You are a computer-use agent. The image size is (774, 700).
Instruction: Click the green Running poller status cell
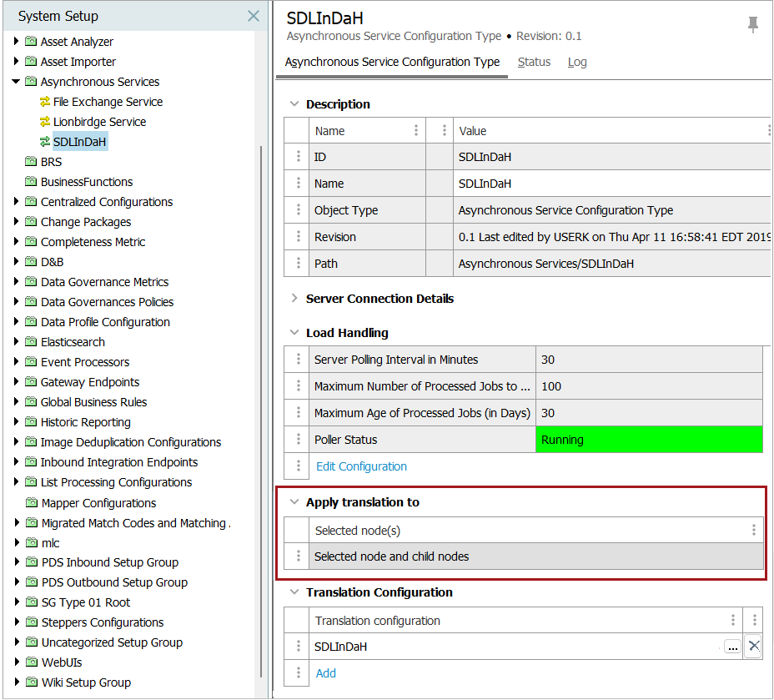click(x=649, y=440)
